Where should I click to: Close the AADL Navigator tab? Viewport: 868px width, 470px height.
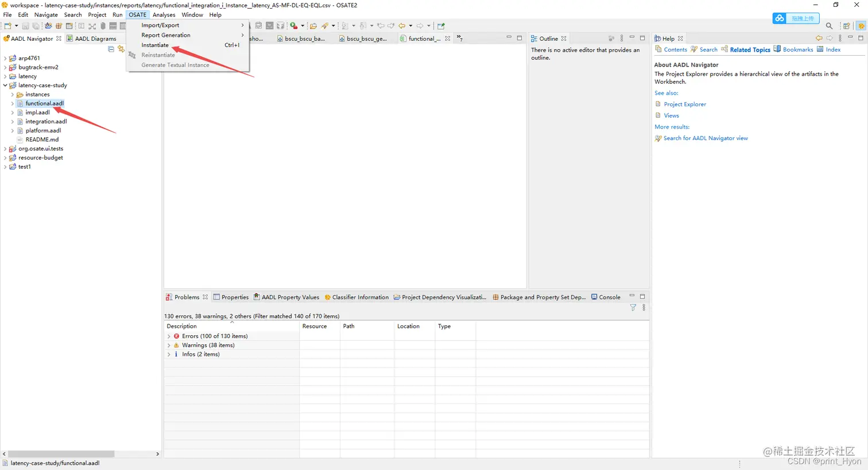[59, 38]
